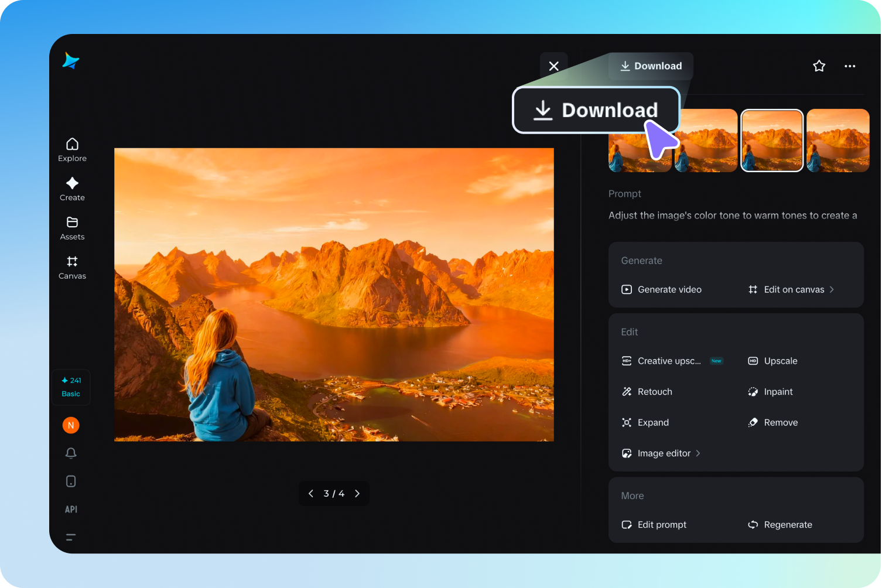Expand Edit on canvas option

[794, 289]
